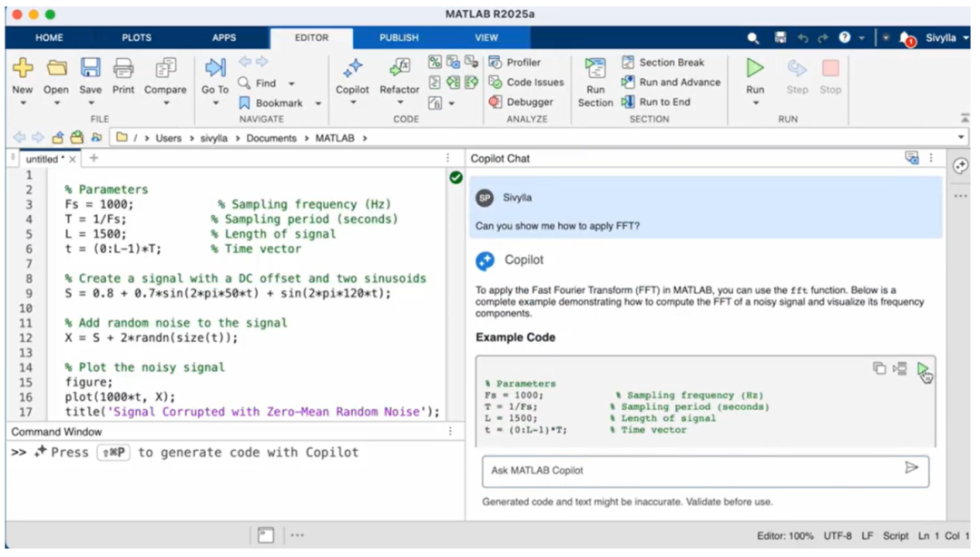Open Code Issues
980x557 pixels.
click(526, 82)
